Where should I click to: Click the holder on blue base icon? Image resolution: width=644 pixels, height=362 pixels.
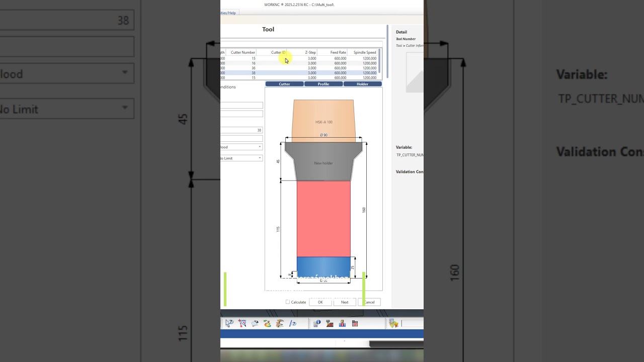342,323
